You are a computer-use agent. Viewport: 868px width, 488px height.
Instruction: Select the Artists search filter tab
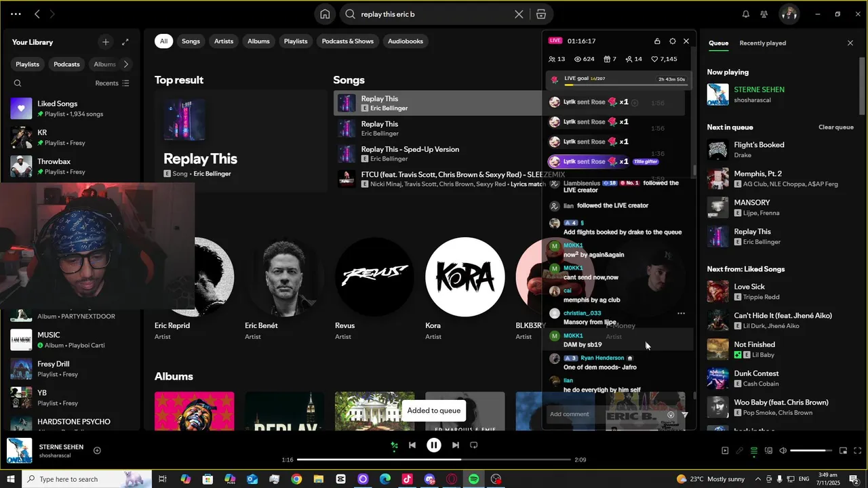pos(224,41)
